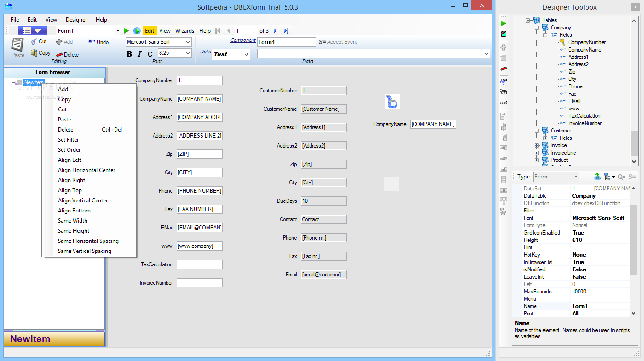Image resolution: width=644 pixels, height=361 pixels.
Task: Go to the previous record arrow
Action: [229, 31]
